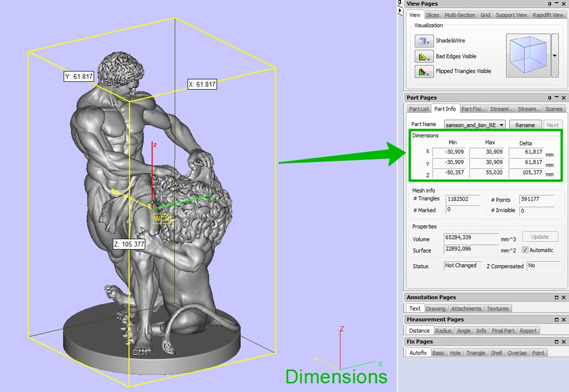Click the Volume value field

pos(471,238)
